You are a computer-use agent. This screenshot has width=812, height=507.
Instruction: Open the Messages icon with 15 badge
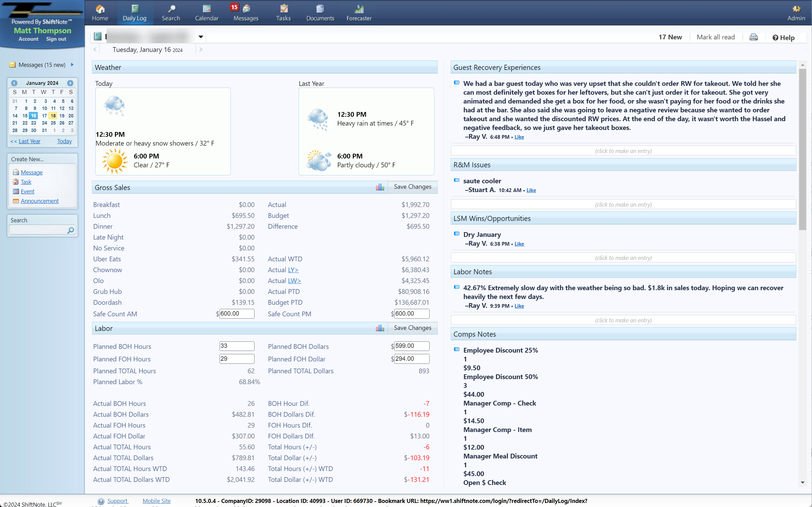[x=246, y=13]
